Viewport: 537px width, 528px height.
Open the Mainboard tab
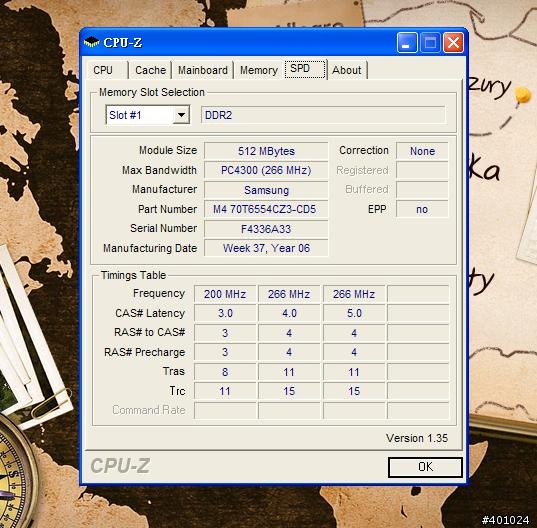click(203, 70)
